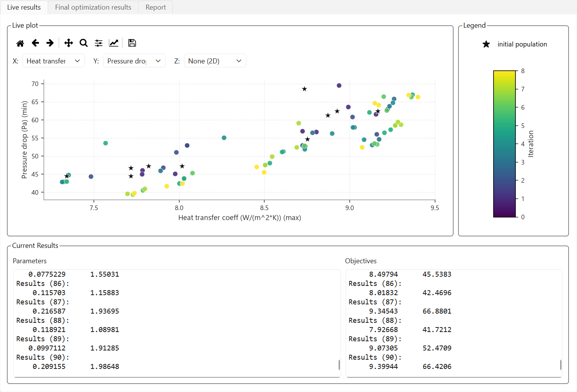Open the X axis variable dropdown
This screenshot has height=392, width=577.
[53, 61]
